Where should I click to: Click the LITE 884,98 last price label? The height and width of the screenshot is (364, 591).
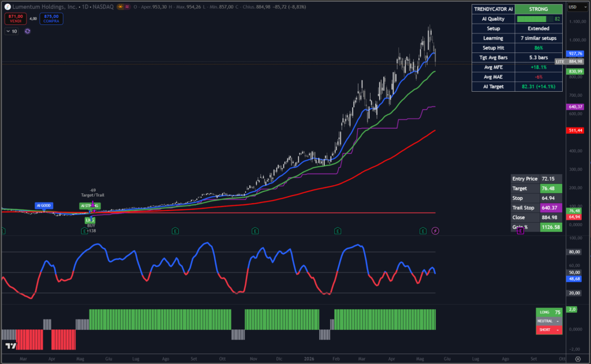tap(569, 61)
